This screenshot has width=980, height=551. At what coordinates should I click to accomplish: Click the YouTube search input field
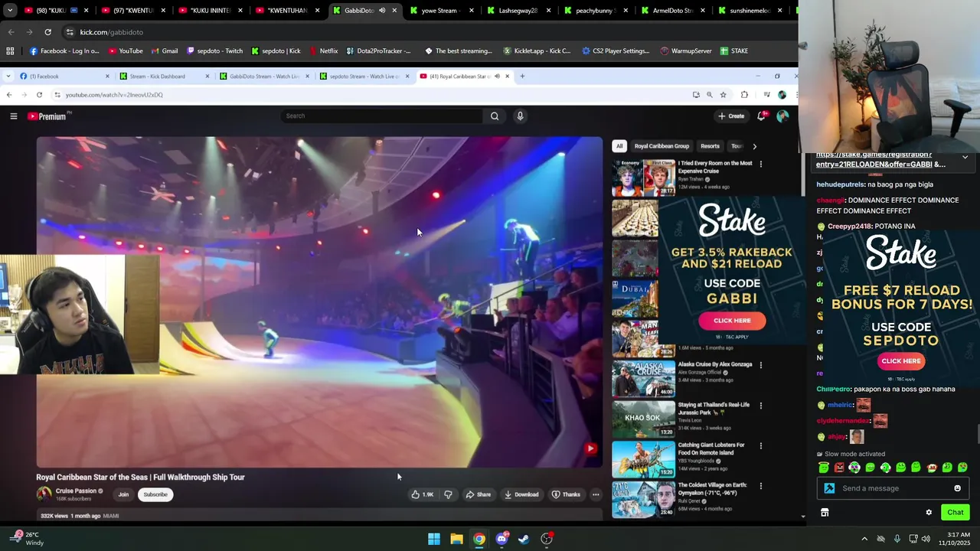pyautogui.click(x=381, y=116)
